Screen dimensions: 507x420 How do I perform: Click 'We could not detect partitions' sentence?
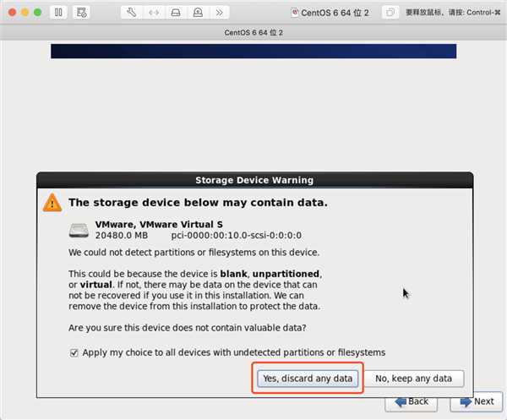[194, 253]
